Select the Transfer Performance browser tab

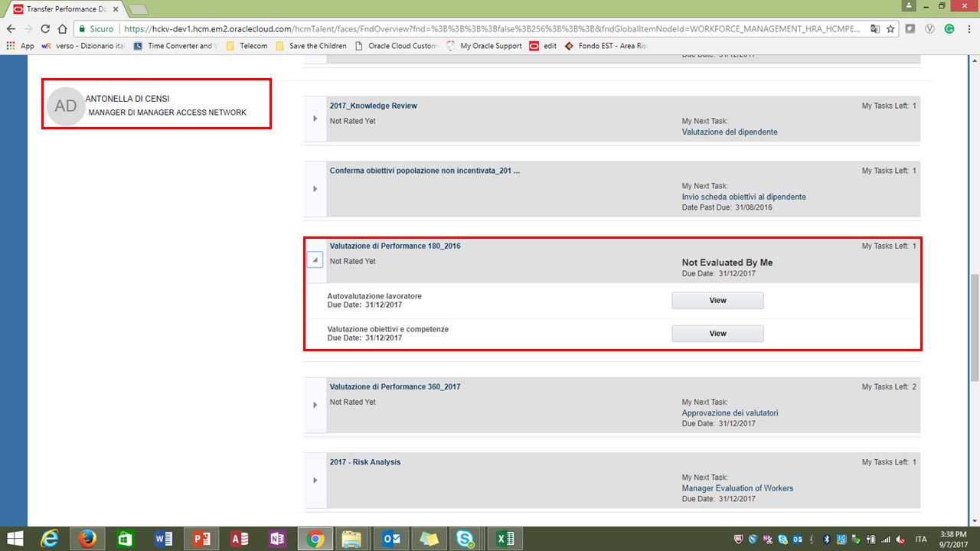pyautogui.click(x=65, y=8)
